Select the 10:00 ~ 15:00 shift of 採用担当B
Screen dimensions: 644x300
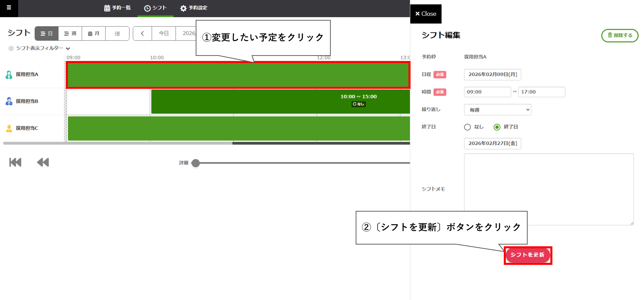tap(280, 102)
